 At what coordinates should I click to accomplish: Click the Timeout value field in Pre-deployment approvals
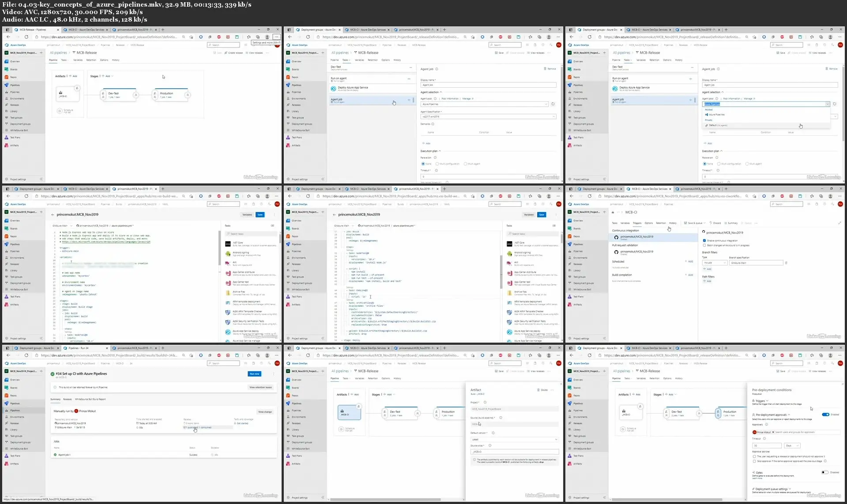[767, 446]
